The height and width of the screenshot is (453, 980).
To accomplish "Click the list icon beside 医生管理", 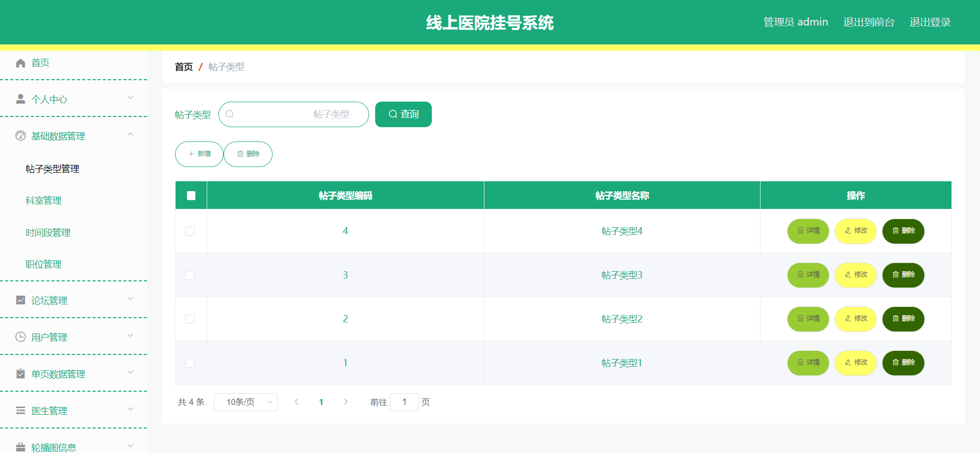I will coord(20,411).
